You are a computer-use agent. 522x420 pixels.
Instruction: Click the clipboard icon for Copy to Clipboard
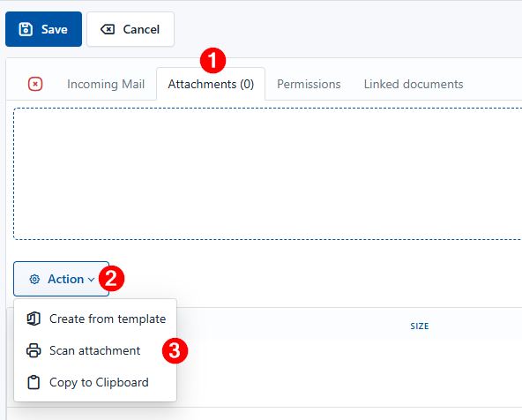click(34, 382)
